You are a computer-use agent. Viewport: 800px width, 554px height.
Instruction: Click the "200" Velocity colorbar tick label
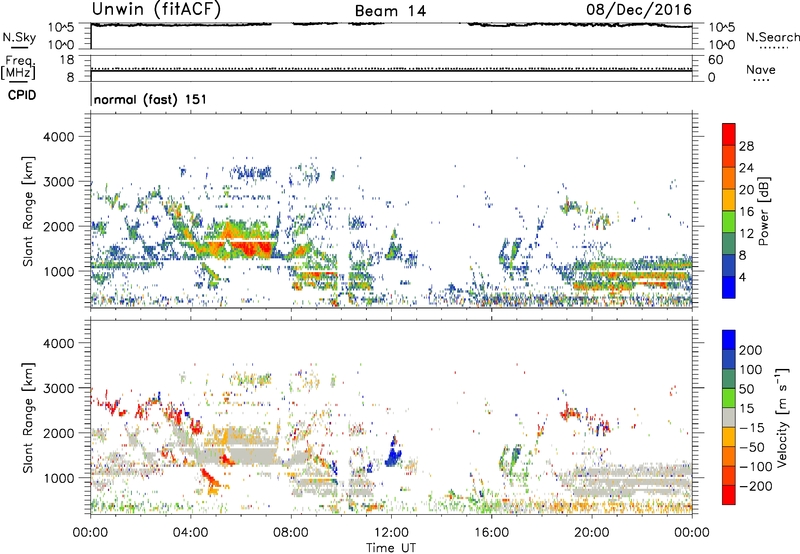(x=751, y=350)
